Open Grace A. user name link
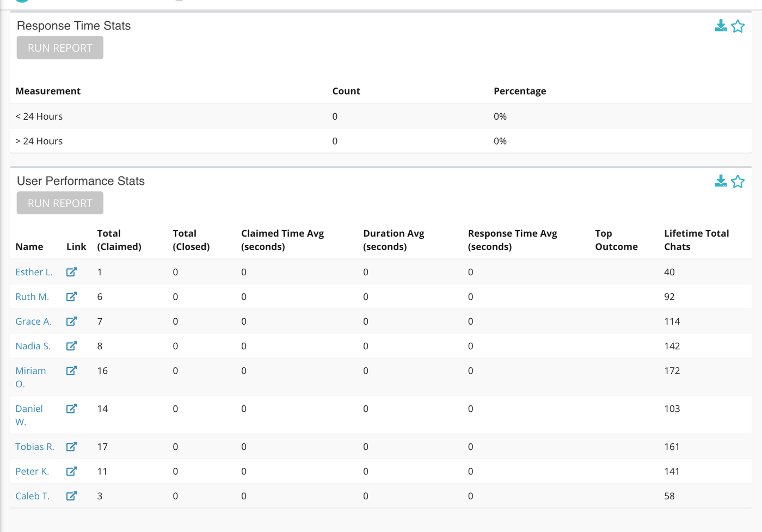762x532 pixels. tap(33, 321)
